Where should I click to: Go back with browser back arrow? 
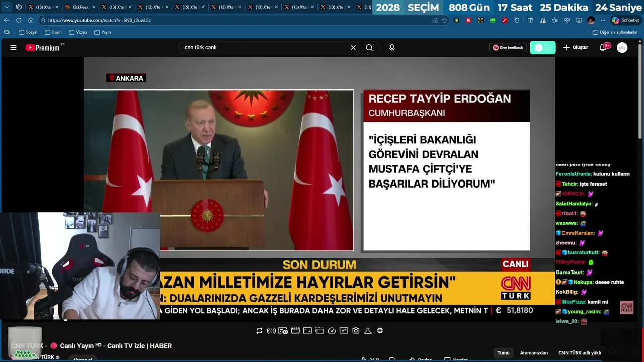coord(7,20)
